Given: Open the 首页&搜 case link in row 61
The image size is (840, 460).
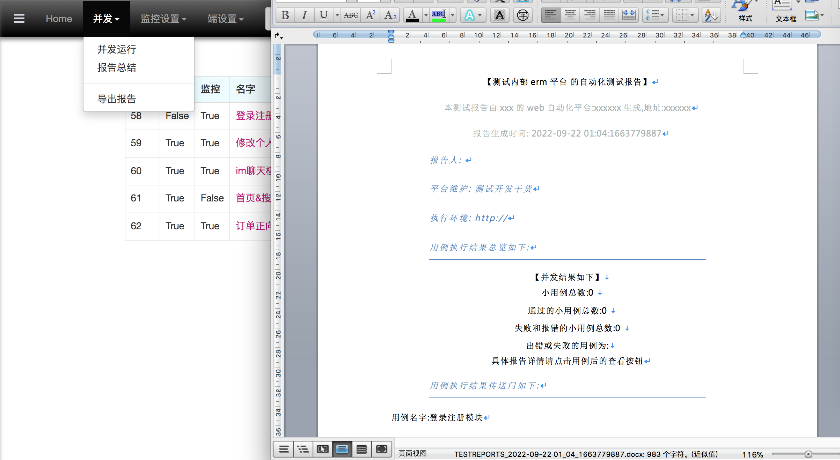Looking at the screenshot, I should [253, 198].
